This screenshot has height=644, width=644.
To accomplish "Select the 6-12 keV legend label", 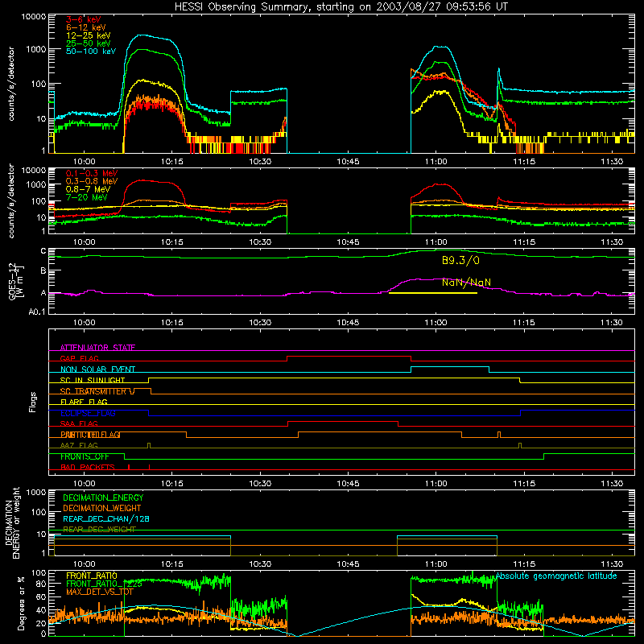I will pos(86,27).
